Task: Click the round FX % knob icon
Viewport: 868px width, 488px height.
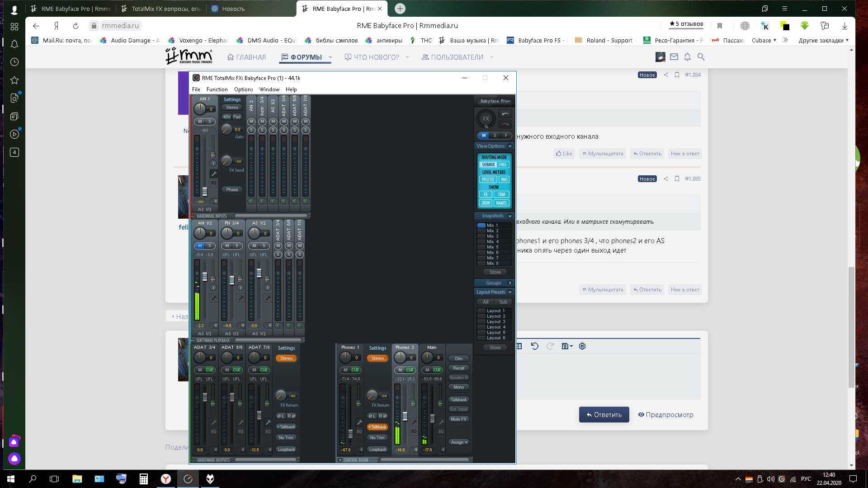Action: click(486, 119)
